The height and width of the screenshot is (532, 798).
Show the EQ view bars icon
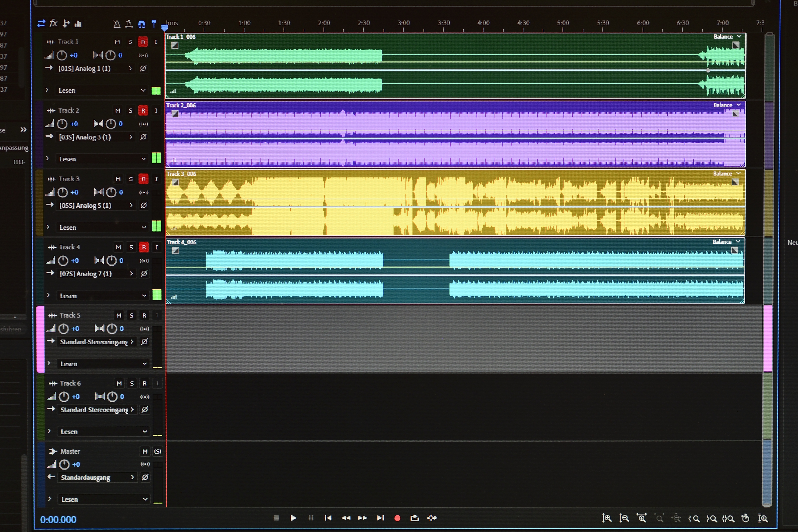pyautogui.click(x=78, y=24)
